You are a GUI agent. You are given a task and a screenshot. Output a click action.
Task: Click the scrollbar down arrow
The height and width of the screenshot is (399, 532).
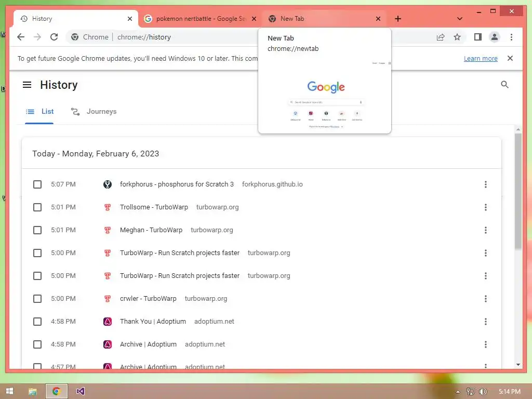pyautogui.click(x=518, y=365)
